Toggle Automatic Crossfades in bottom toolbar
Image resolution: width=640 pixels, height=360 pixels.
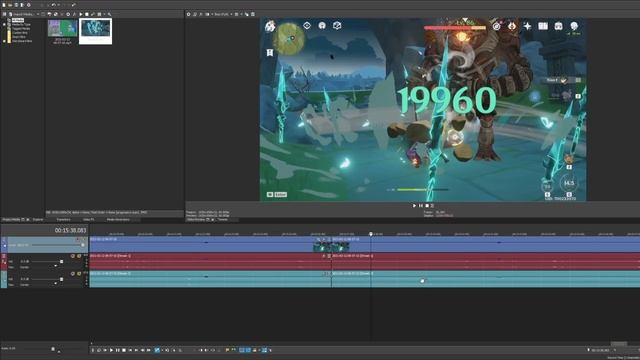pyautogui.click(x=248, y=350)
